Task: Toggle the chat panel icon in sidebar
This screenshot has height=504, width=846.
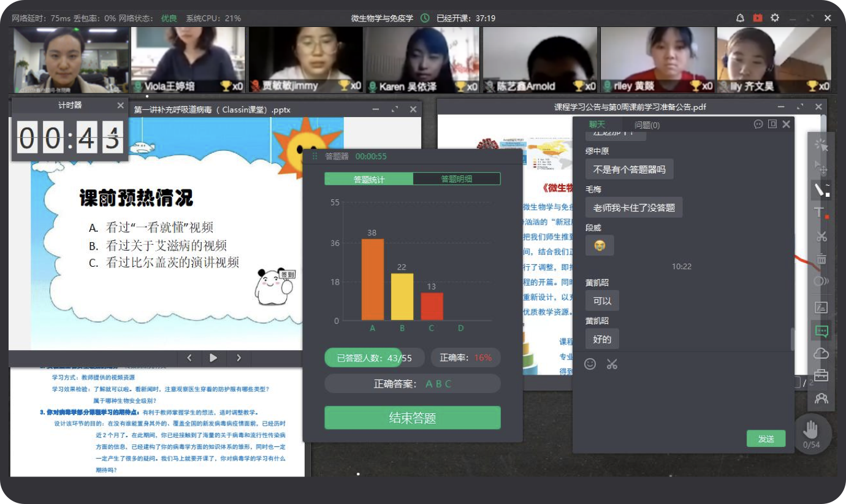Action: click(x=821, y=331)
